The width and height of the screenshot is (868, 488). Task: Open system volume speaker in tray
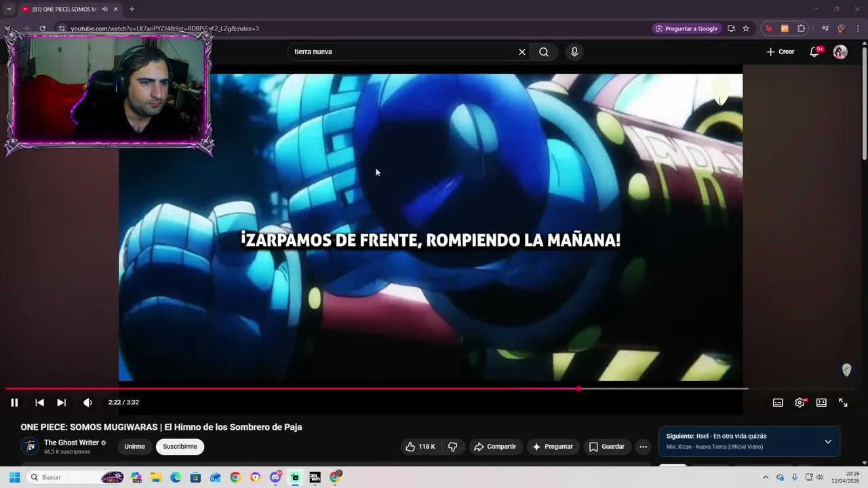click(x=819, y=477)
